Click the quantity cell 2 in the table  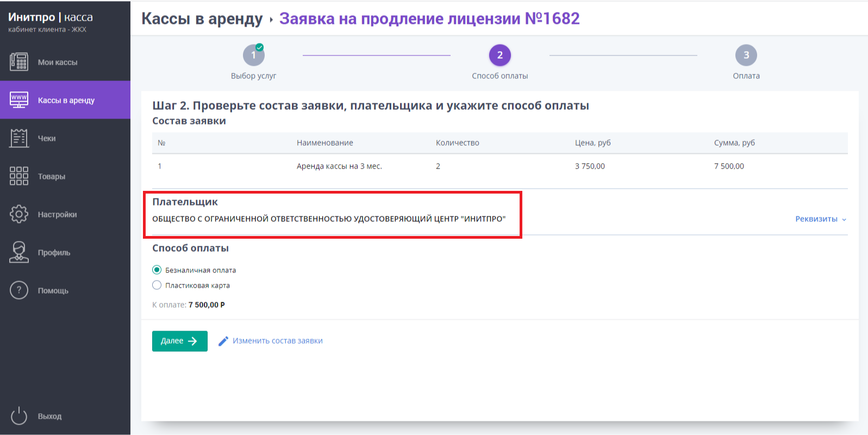pos(438,166)
